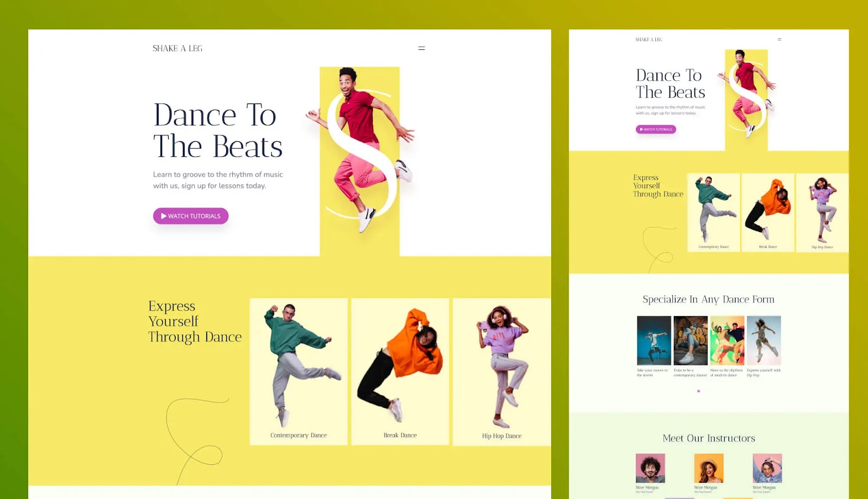Select the small Break Dance card in the right preview

(768, 212)
